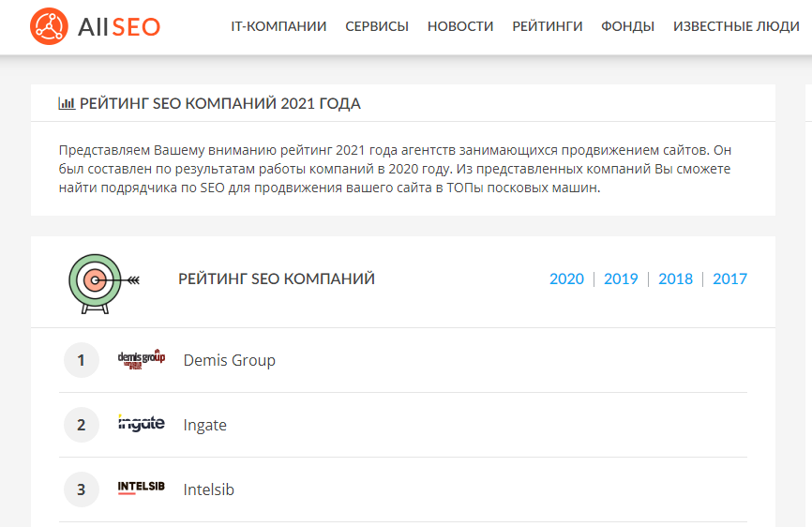
Task: Open the СЕРВИСЫ menu item
Action: [x=377, y=26]
